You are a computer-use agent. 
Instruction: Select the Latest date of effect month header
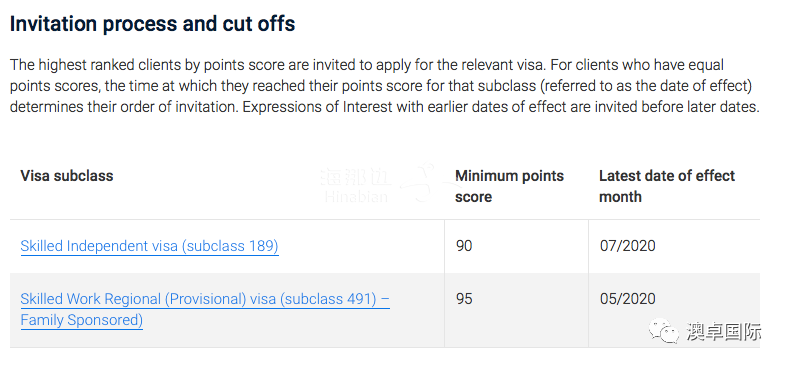[667, 186]
